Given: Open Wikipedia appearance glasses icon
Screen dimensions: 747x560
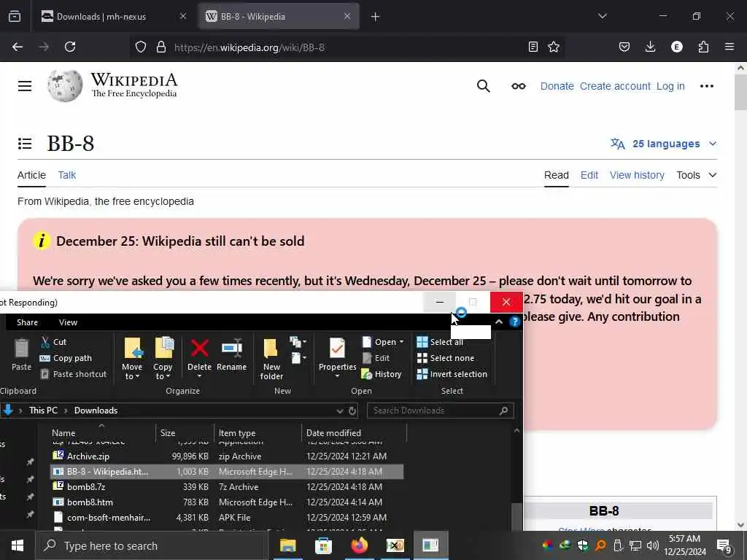Looking at the screenshot, I should [x=519, y=86].
